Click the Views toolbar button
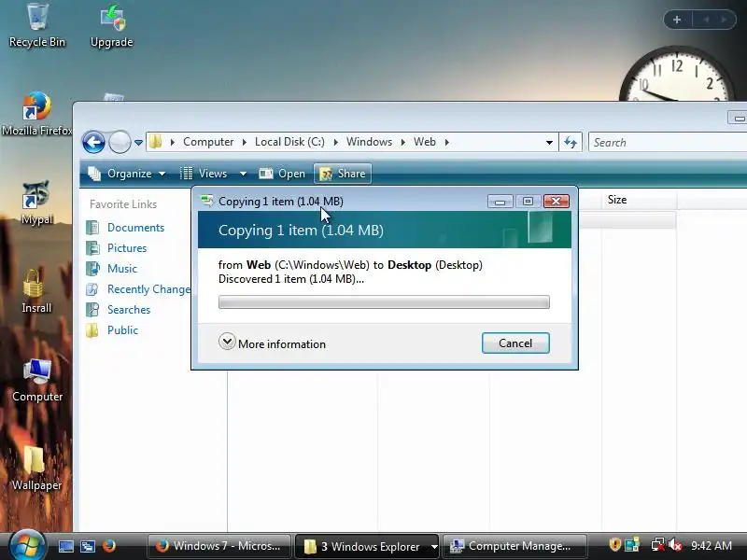Image resolution: width=747 pixels, height=560 pixels. tap(204, 174)
